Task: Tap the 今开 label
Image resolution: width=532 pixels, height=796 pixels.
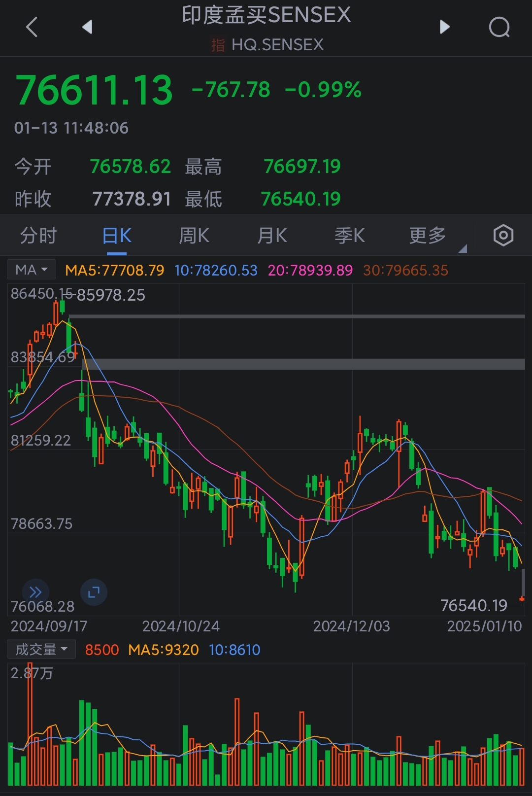Action: [x=33, y=167]
